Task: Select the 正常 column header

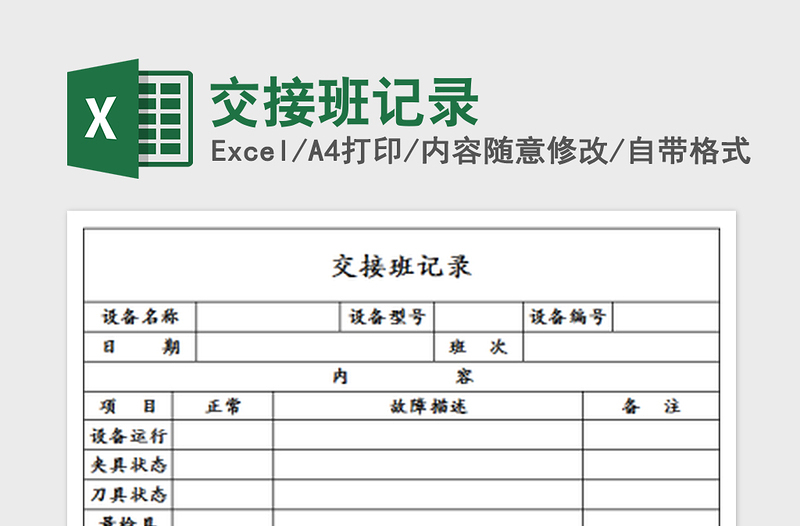Action: 223,406
